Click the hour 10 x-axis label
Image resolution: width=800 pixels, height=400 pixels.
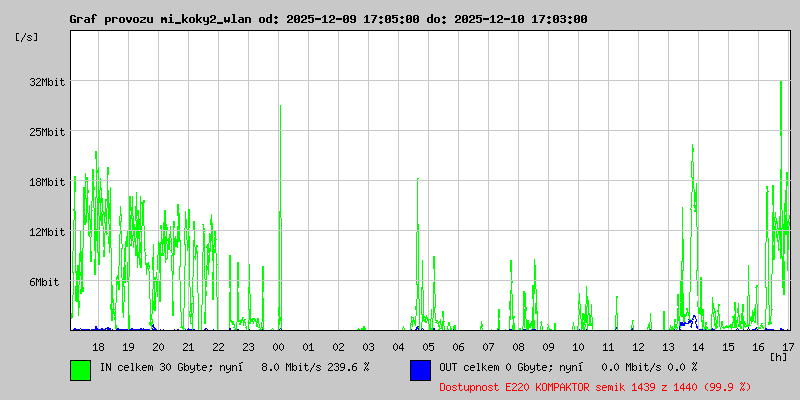[579, 347]
